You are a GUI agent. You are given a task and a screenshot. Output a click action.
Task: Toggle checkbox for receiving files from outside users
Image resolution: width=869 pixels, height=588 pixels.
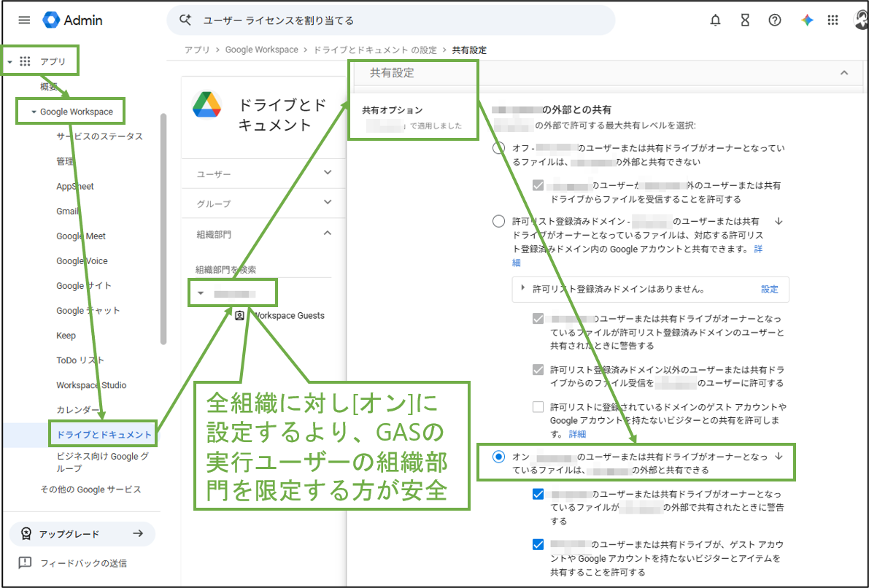tap(538, 185)
